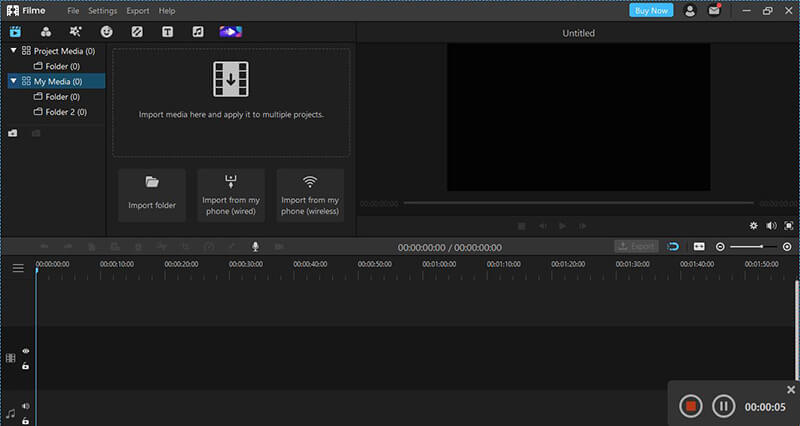800x426 pixels.
Task: Toggle the blue timeline snap magnet
Action: (x=673, y=247)
